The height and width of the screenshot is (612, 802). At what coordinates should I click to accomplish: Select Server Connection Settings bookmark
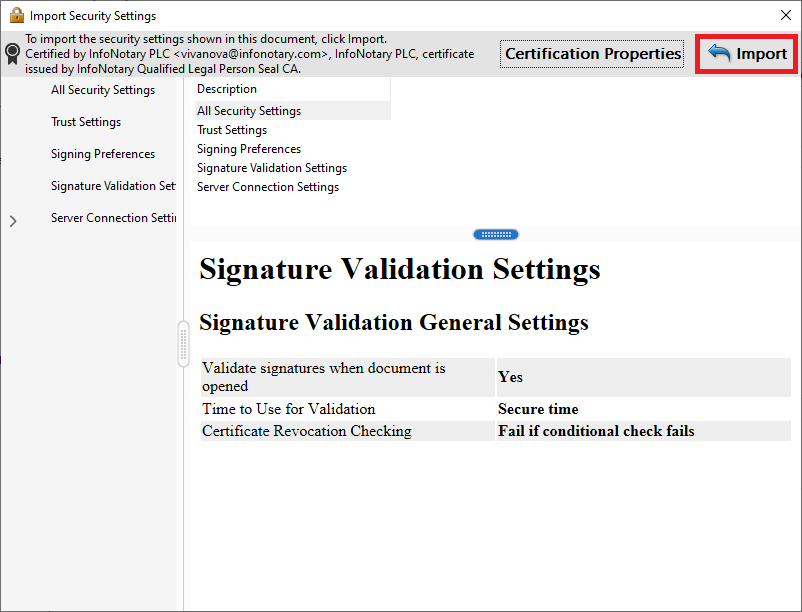pyautogui.click(x=113, y=218)
